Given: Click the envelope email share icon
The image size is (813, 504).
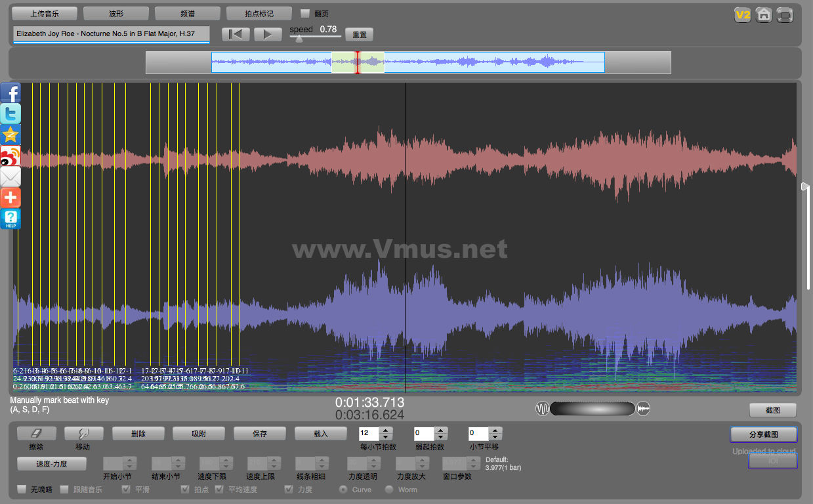Looking at the screenshot, I should click(10, 177).
